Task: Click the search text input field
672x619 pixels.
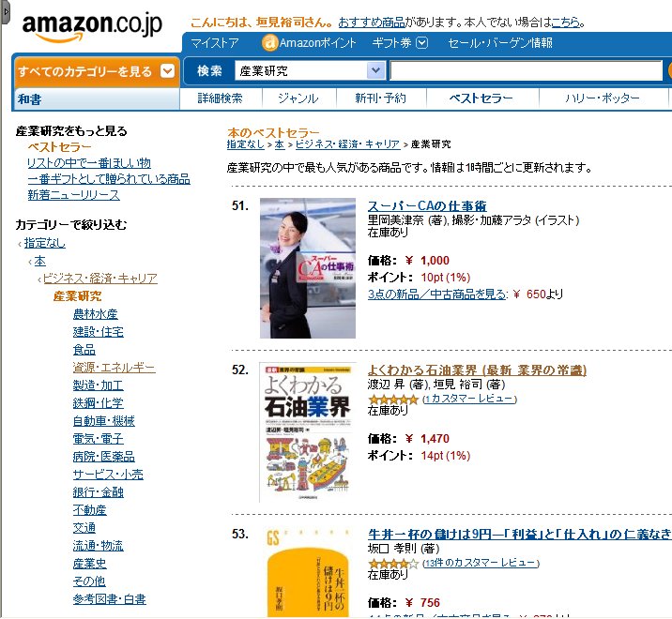Action: coord(527,70)
